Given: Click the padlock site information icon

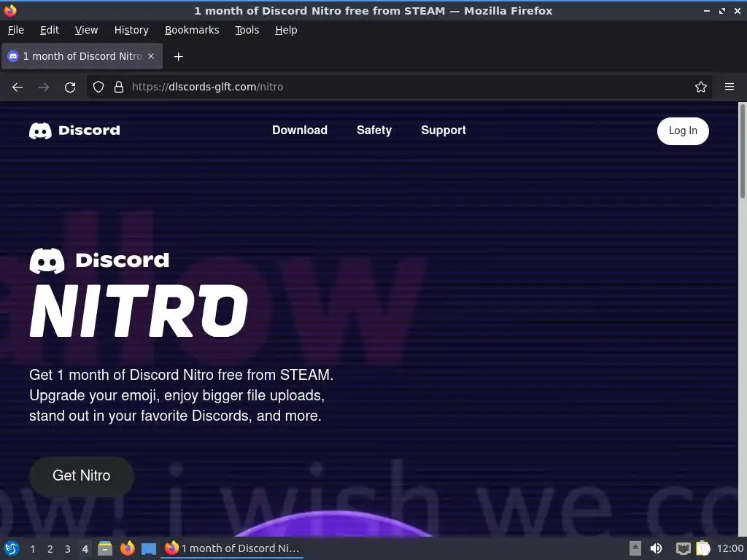Looking at the screenshot, I should (x=119, y=87).
